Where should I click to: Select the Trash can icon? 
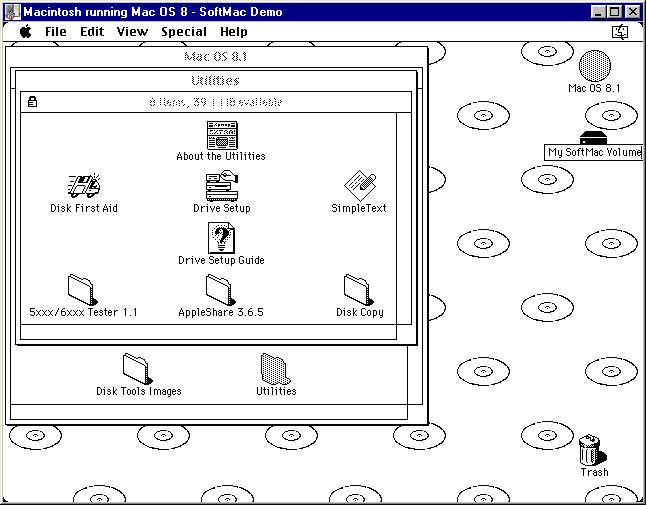pyautogui.click(x=592, y=450)
